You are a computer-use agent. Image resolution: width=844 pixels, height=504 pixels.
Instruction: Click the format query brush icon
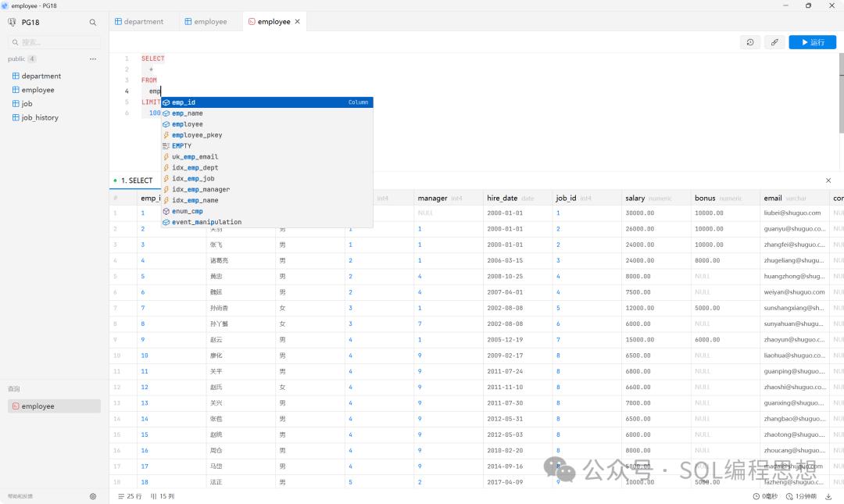tap(774, 42)
